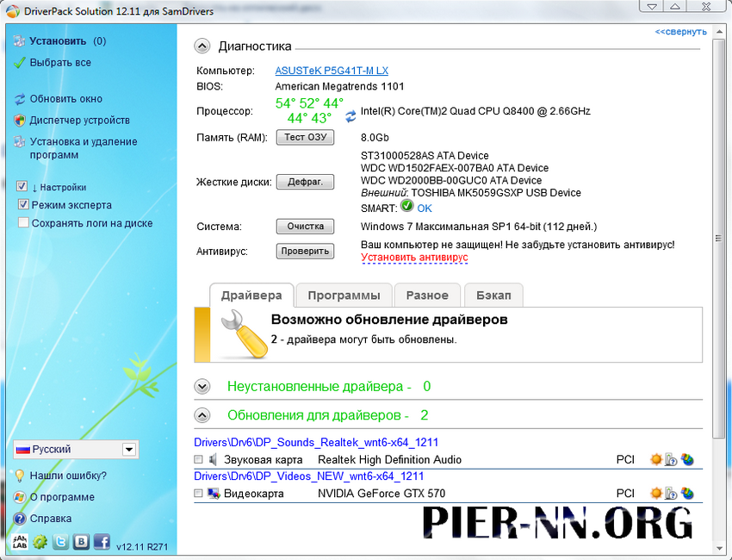Collapse the Обновления для драйверов section

202,415
